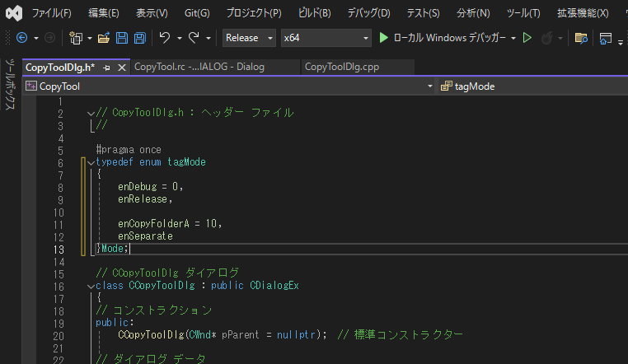Click the Save All icon
628x364 pixels.
pos(140,38)
